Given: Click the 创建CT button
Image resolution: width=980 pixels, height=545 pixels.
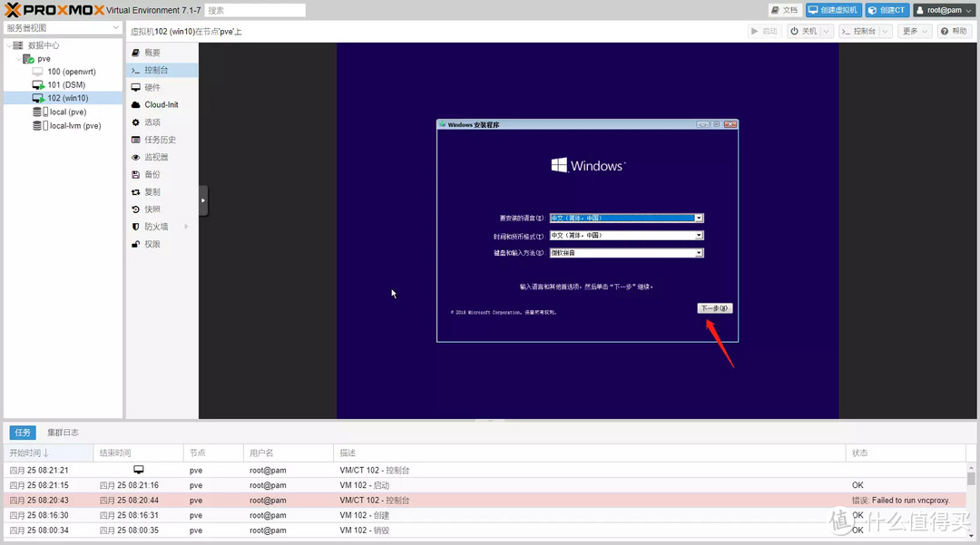Looking at the screenshot, I should click(887, 10).
